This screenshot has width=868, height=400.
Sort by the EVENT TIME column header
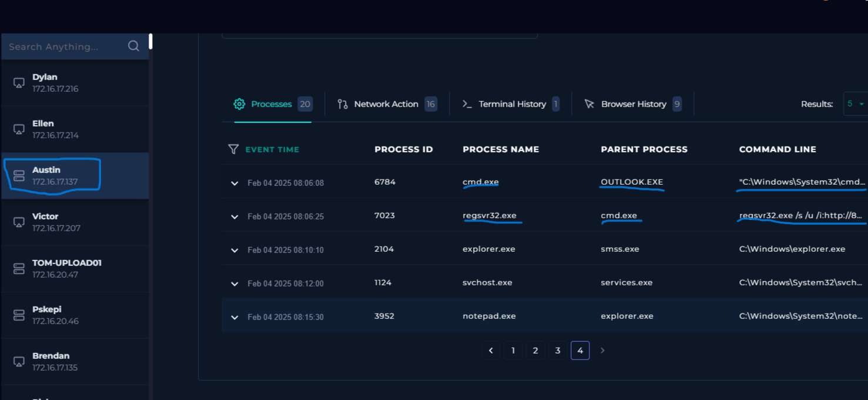tap(272, 149)
